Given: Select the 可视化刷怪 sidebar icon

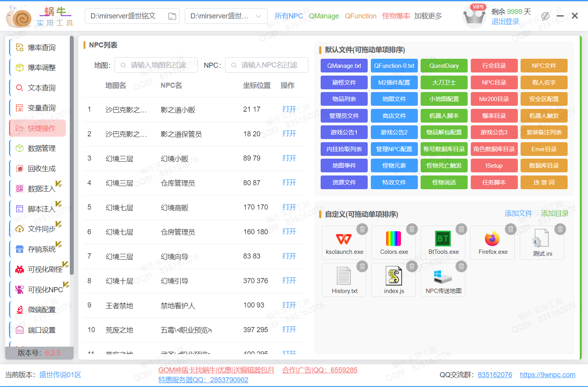Looking at the screenshot, I should coord(20,269).
